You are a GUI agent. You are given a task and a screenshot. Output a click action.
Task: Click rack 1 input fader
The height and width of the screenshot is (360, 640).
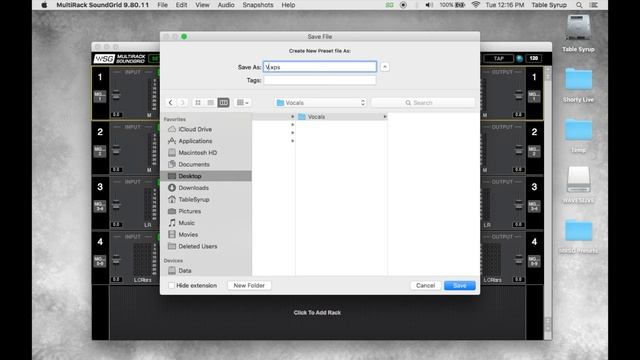tap(116, 95)
